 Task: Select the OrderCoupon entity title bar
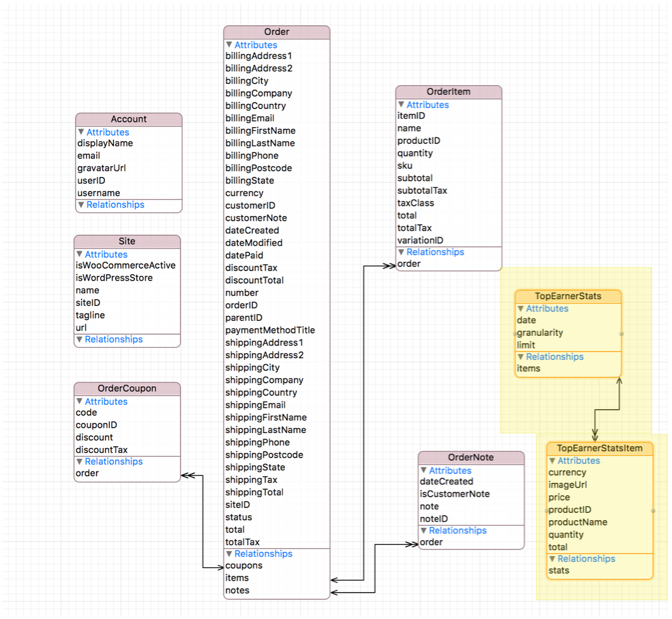coord(127,389)
